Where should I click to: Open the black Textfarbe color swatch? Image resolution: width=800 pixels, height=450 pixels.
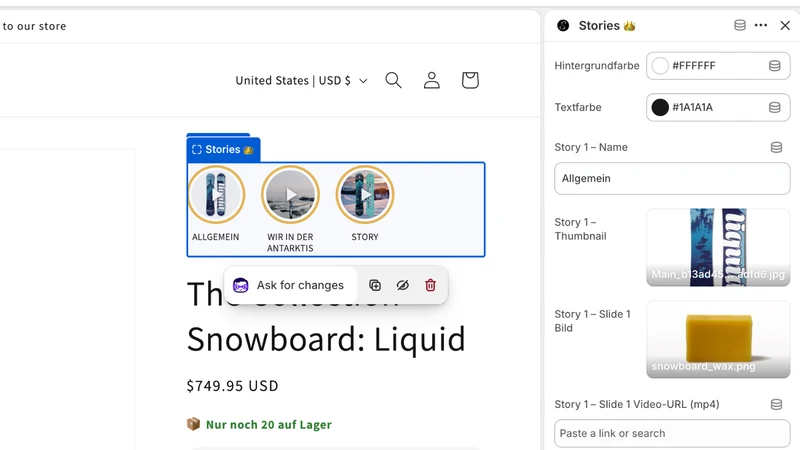(660, 107)
